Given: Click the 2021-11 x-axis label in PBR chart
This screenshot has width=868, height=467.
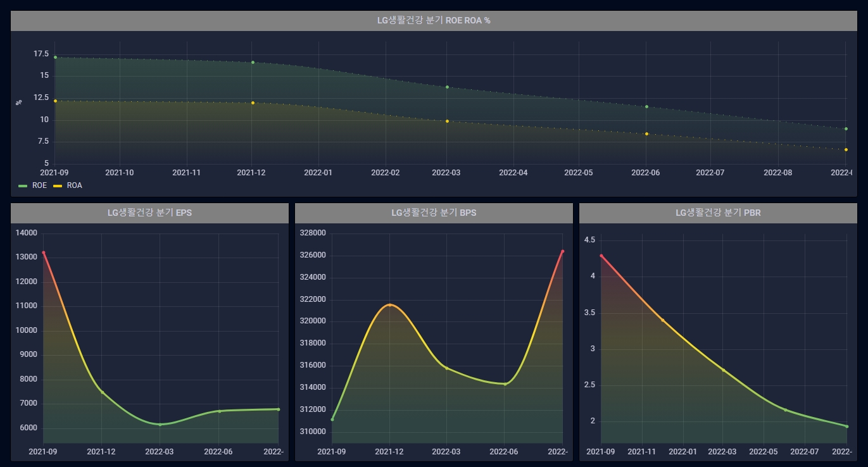Looking at the screenshot, I should pyautogui.click(x=642, y=452).
